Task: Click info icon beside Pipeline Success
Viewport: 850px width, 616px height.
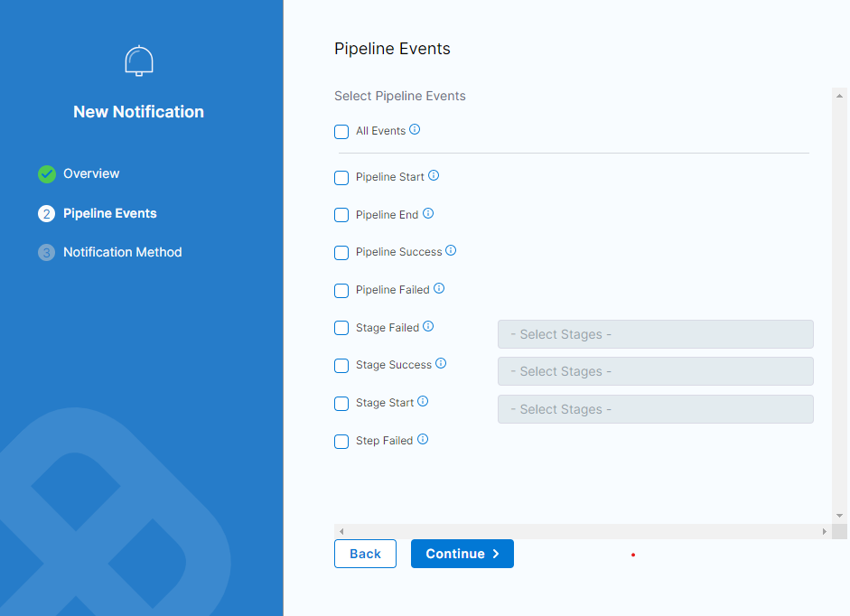Action: pos(451,251)
